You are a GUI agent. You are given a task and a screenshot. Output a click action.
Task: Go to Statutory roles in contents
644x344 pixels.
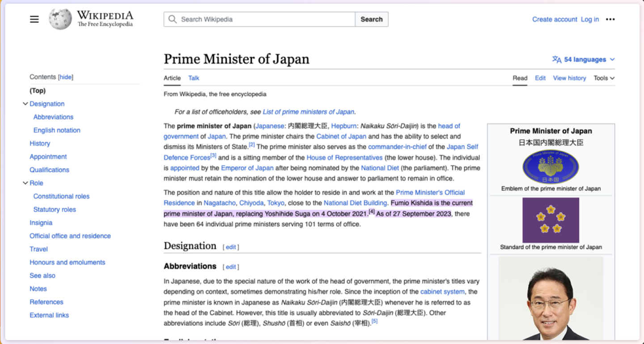point(55,209)
